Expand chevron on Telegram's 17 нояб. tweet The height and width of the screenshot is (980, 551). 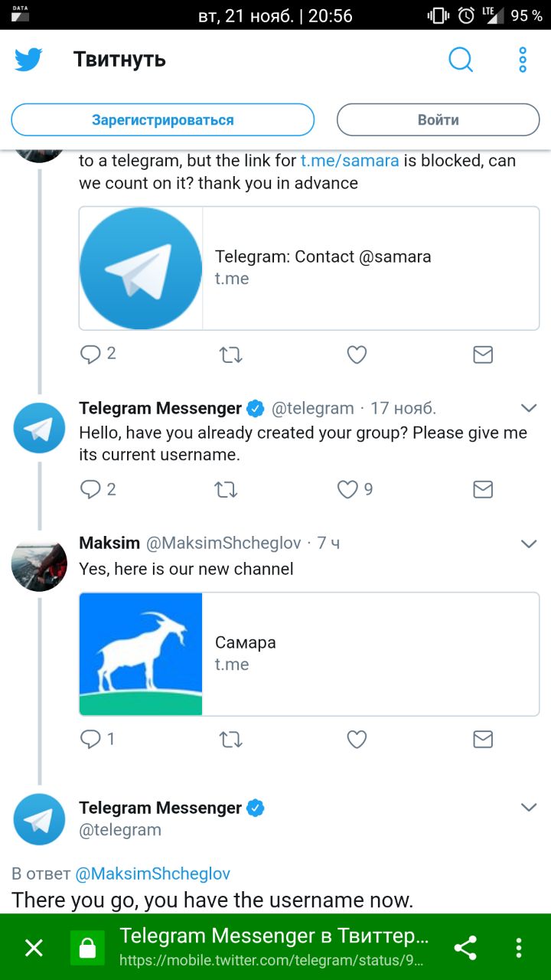pyautogui.click(x=529, y=407)
